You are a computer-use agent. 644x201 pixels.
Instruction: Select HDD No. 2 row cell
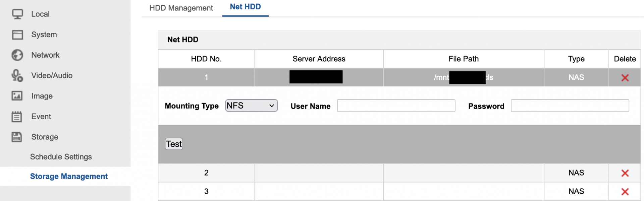coord(206,173)
